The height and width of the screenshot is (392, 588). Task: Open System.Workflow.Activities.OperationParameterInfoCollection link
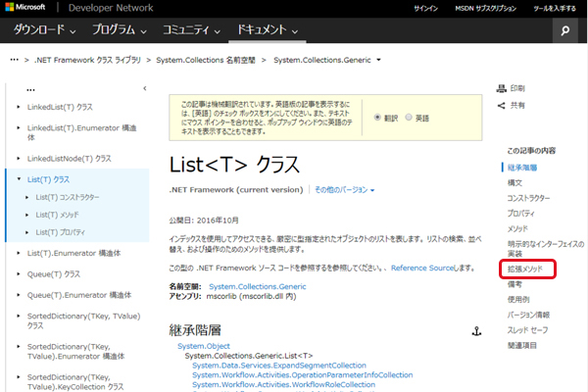pyautogui.click(x=302, y=375)
